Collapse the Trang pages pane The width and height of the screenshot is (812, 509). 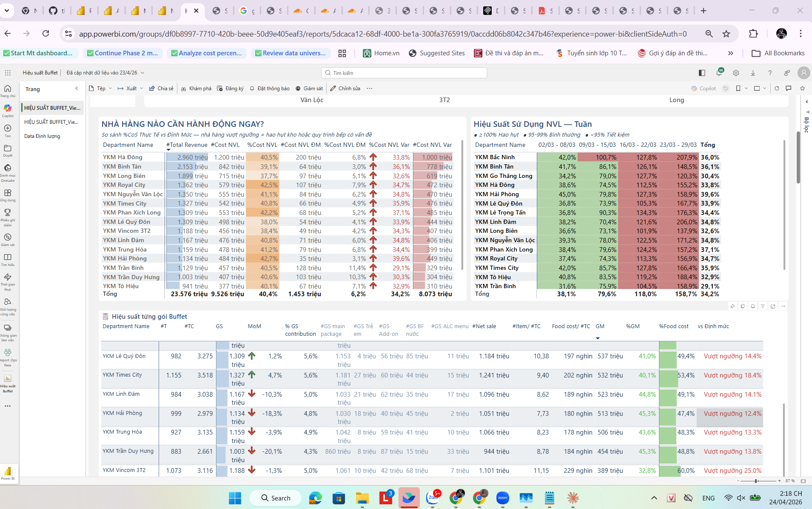77,89
